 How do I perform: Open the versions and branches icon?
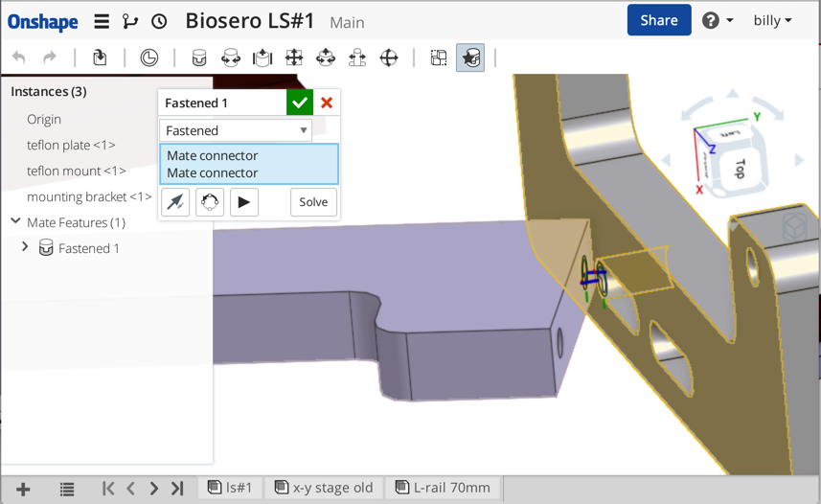coord(130,21)
